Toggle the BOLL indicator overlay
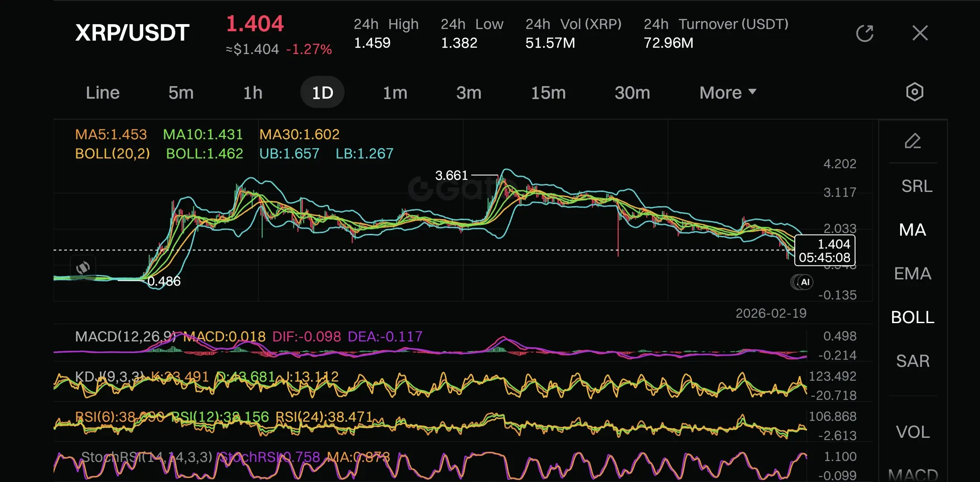The height and width of the screenshot is (482, 980). point(912,317)
